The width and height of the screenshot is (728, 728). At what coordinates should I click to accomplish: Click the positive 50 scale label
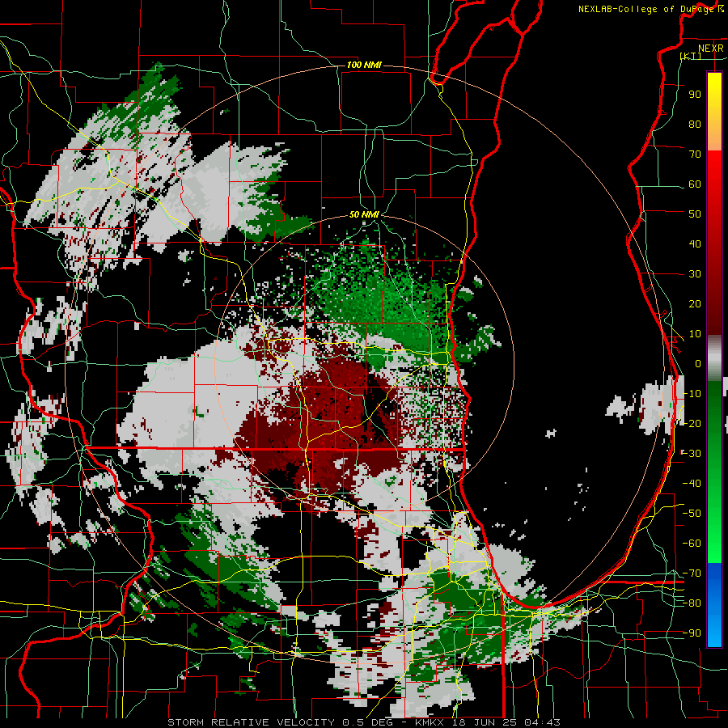pyautogui.click(x=695, y=214)
